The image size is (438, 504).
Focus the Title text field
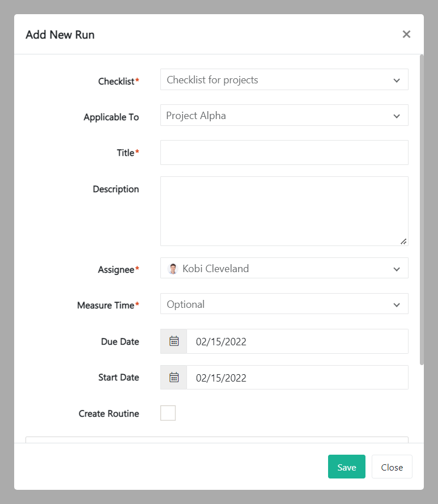tap(284, 153)
